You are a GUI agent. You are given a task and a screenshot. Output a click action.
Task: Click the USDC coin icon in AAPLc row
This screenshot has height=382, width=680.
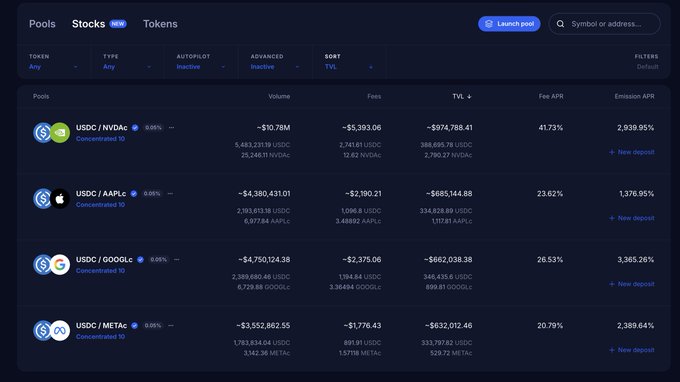click(42, 199)
